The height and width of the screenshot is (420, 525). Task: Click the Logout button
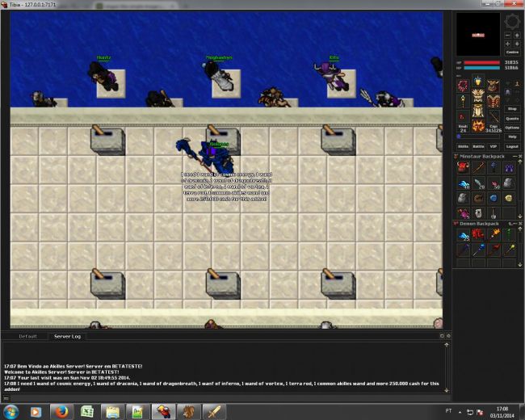[512, 146]
